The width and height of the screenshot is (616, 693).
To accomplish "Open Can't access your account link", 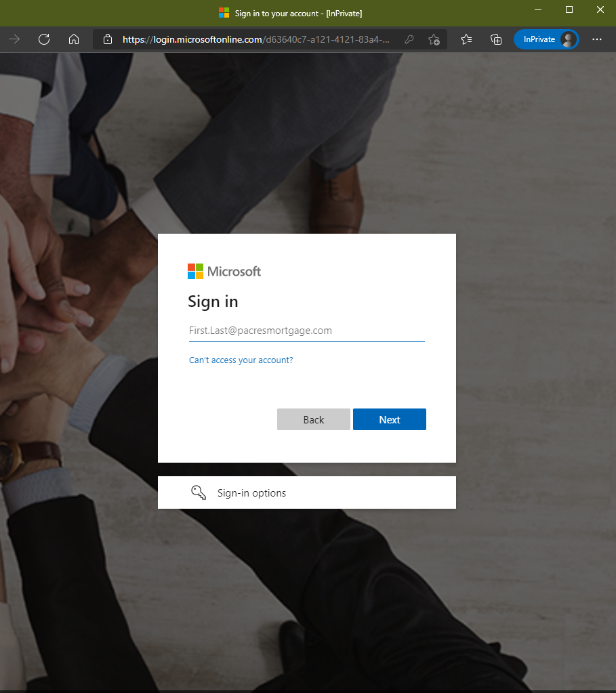I will coord(241,360).
